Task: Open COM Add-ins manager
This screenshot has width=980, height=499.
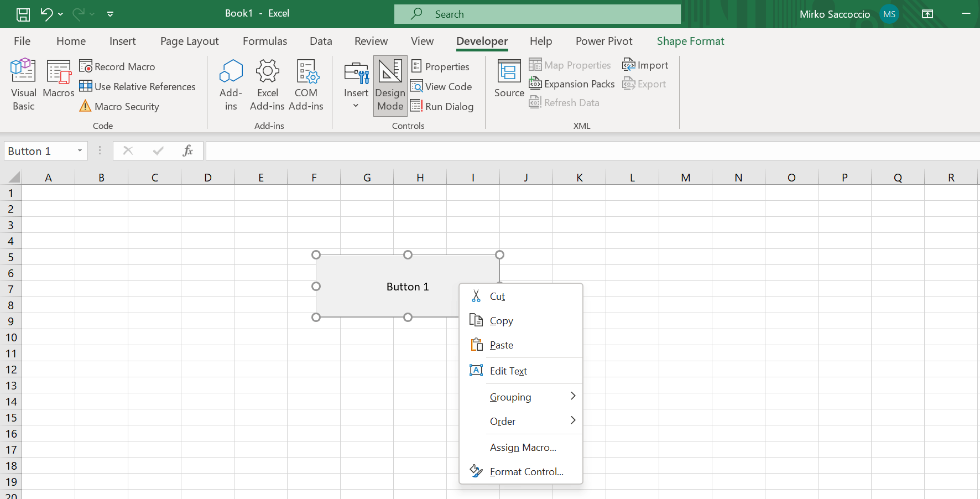Action: [306, 85]
